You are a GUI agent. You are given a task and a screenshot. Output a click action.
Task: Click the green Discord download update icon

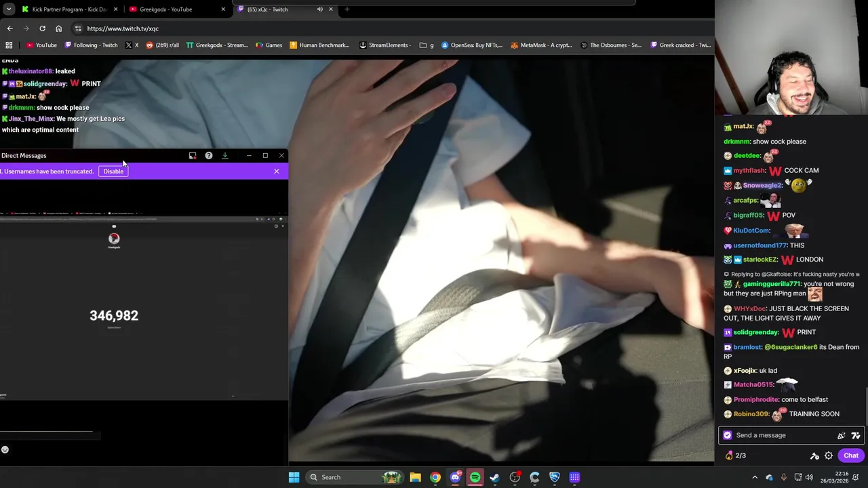(x=225, y=156)
